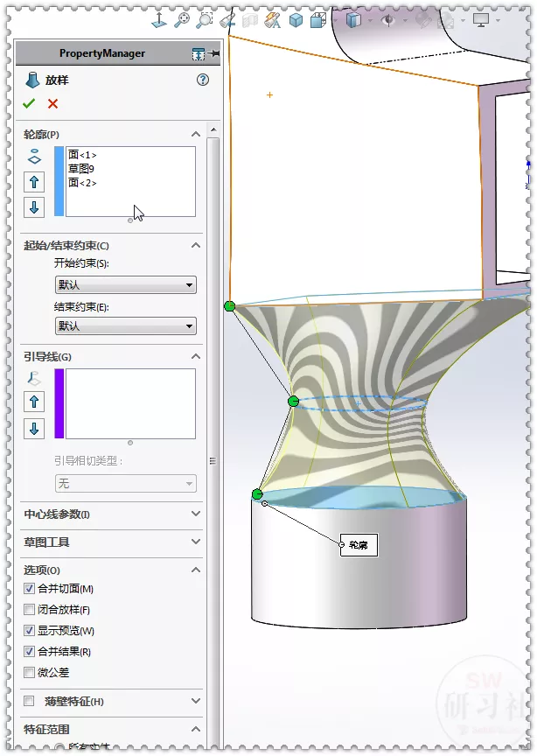Click the Section View icon

pyautogui.click(x=250, y=20)
